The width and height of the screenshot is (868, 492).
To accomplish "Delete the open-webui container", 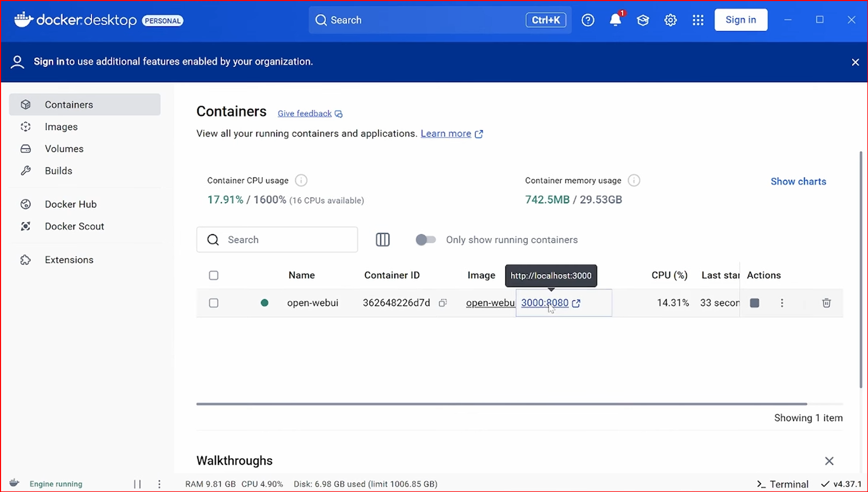I will coord(826,303).
